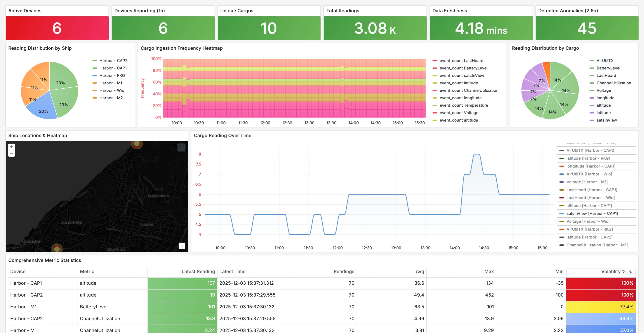Image resolution: width=644 pixels, height=333 pixels.
Task: Toggle Harbor - M2 series in ship legend
Action: coord(111,98)
